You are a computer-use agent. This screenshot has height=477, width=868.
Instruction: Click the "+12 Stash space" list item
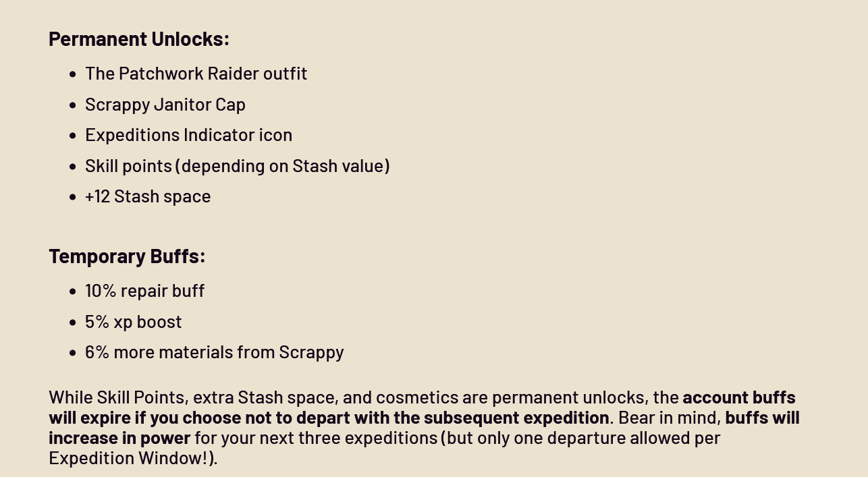pos(147,196)
